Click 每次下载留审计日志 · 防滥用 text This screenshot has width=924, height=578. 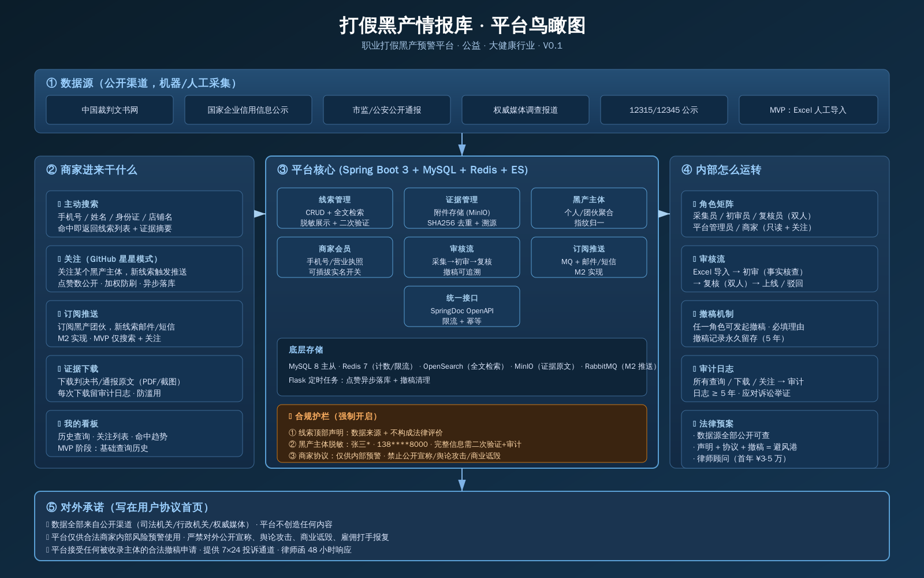[x=109, y=394]
